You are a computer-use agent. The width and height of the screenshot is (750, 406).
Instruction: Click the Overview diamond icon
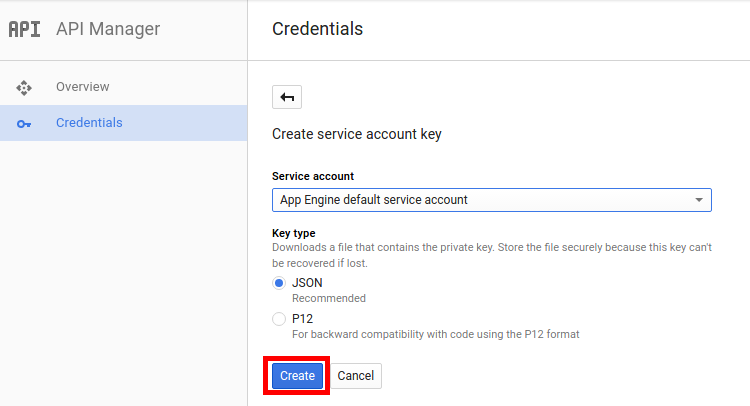(24, 88)
